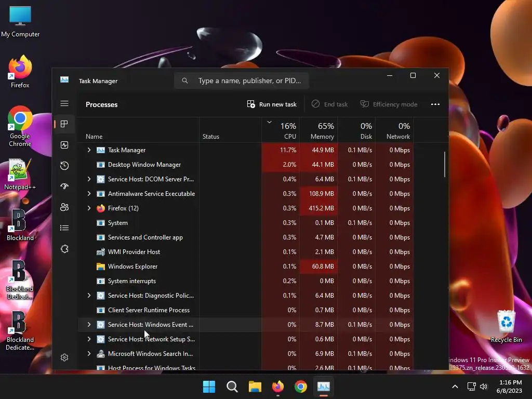Expand Service Host: Windows Event row
The height and width of the screenshot is (399, 532).
89,324
